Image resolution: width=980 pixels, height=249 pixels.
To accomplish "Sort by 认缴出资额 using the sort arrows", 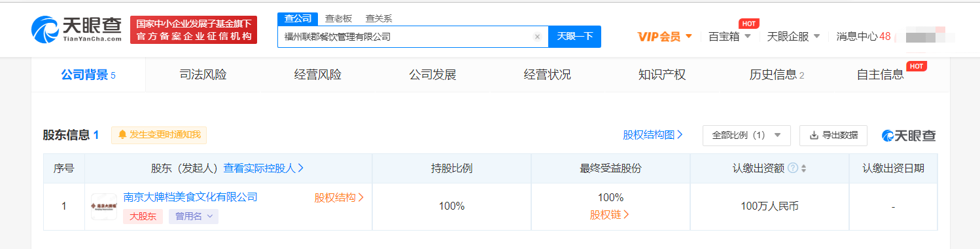I will [x=804, y=168].
